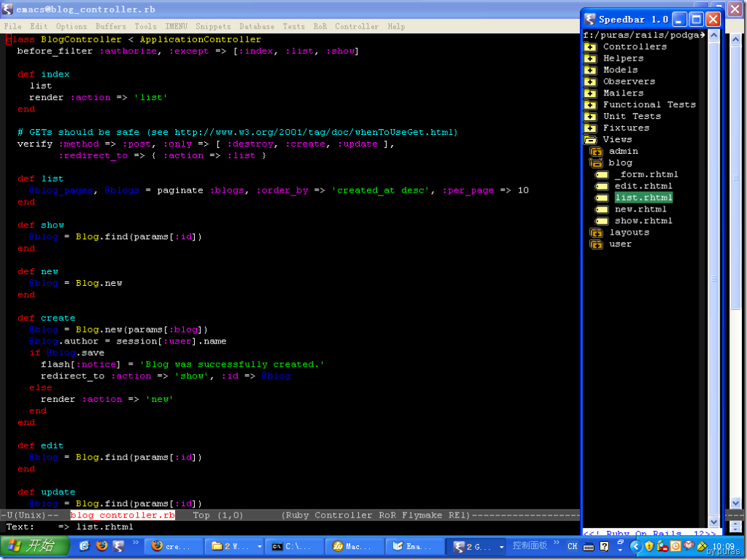The height and width of the screenshot is (560, 747).
Task: Click the file icon beside edit.rhtml
Action: (602, 186)
